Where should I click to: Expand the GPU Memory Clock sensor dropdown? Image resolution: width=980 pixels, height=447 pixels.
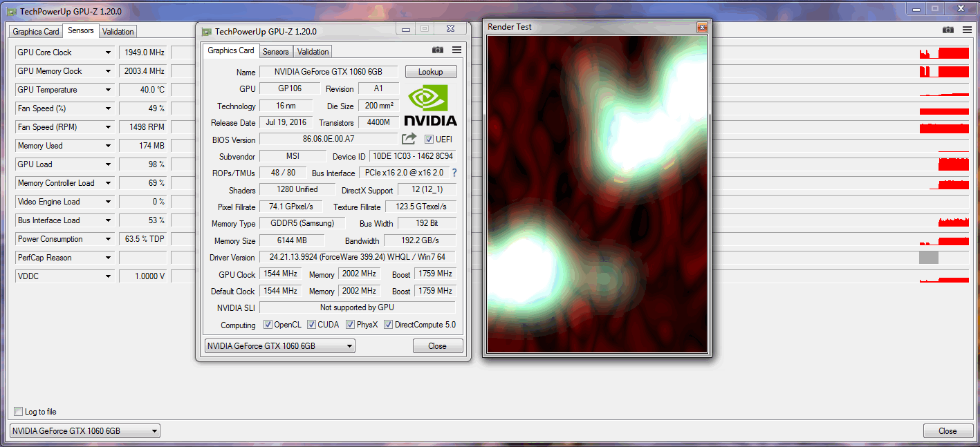(108, 71)
